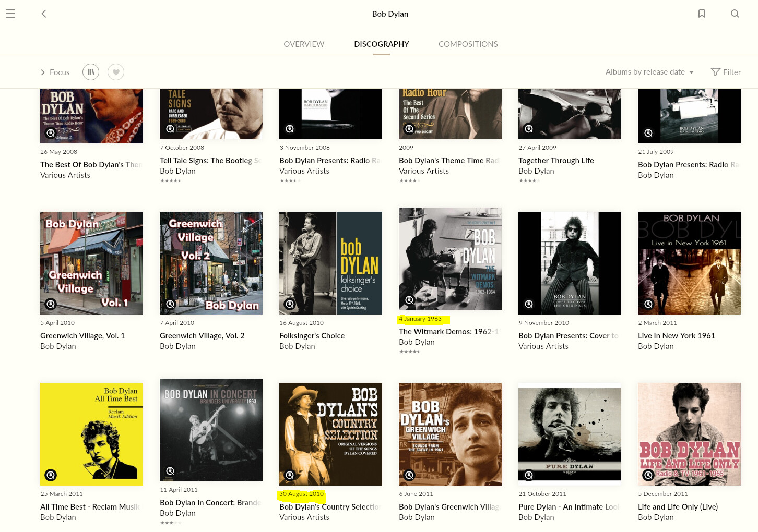Click Various Artists under Cover to Cover
The height and width of the screenshot is (532, 758).
point(543,346)
